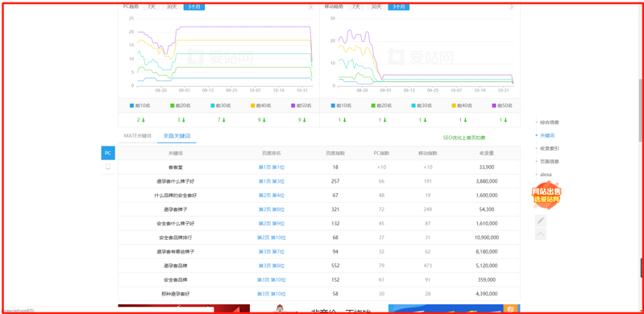
Task: Click the pencil feedback icon
Action: (541, 221)
